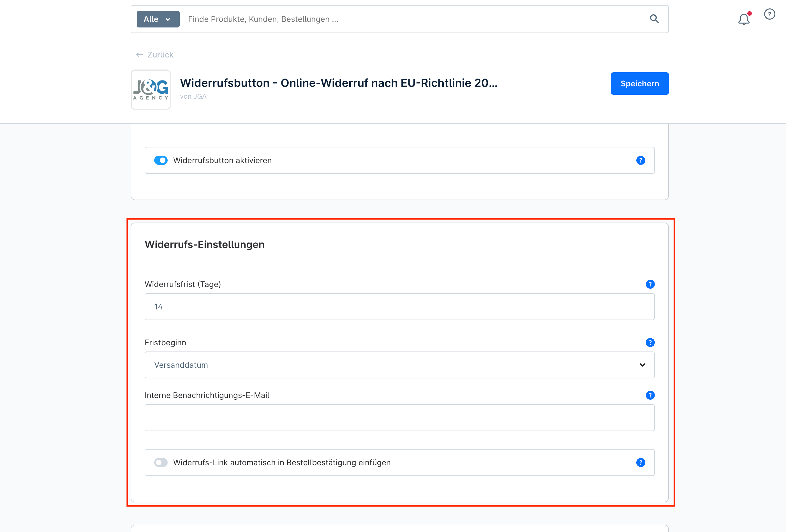Show help for Interne Benachrichtigungs-E-Mail
786x532 pixels.
(x=650, y=395)
